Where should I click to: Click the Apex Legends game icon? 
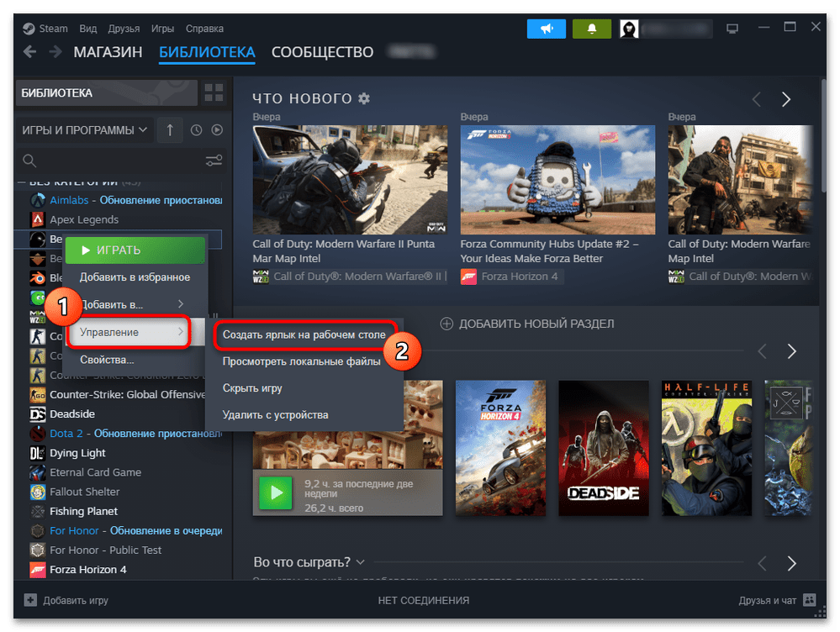pos(38,219)
